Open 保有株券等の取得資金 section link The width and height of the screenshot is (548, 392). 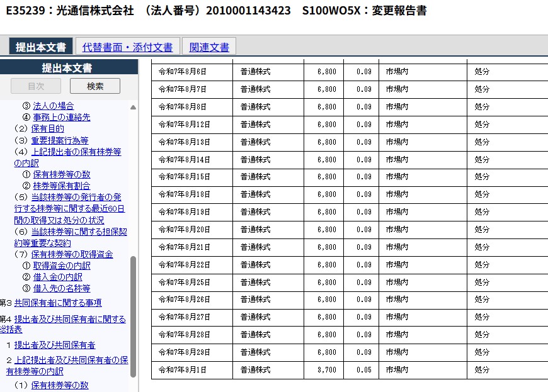click(72, 254)
